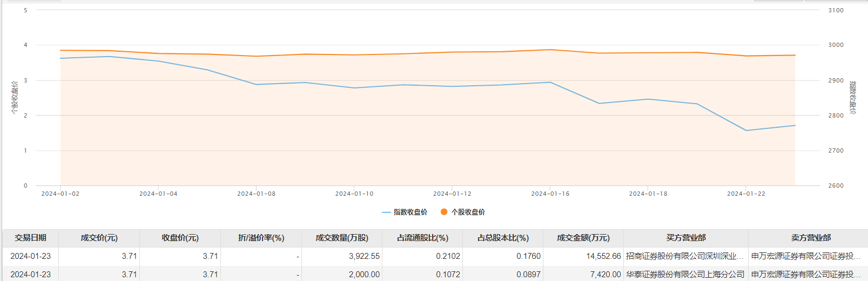Viewport: 868px width, 281px height.
Task: Sort by 占流通股比(%) column header
Action: (422, 238)
